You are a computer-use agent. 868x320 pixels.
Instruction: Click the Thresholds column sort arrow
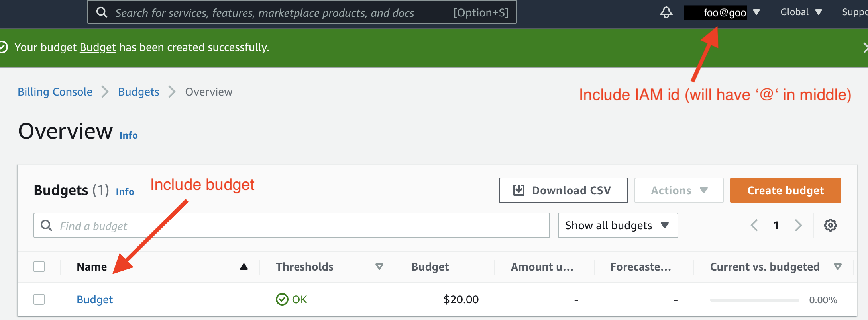tap(379, 267)
